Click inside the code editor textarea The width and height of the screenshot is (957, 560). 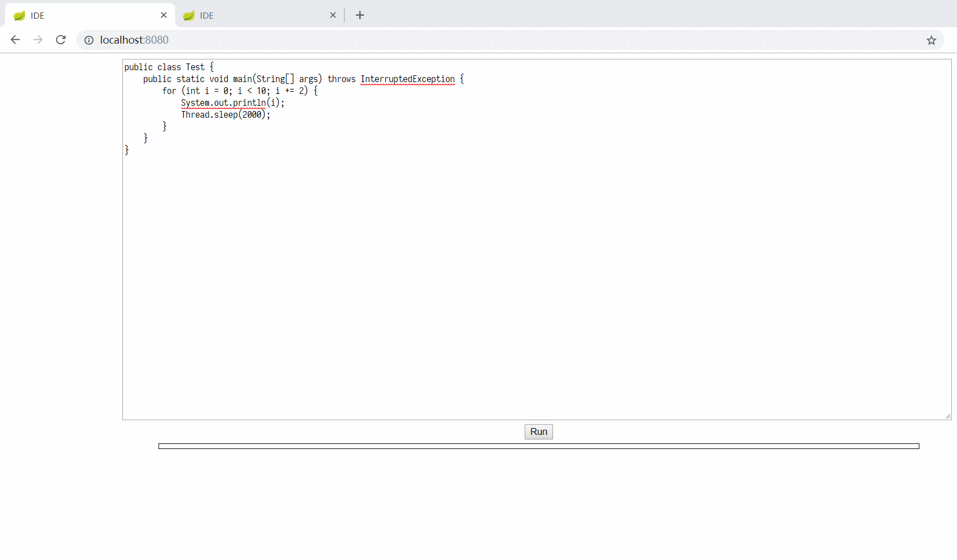point(537,240)
